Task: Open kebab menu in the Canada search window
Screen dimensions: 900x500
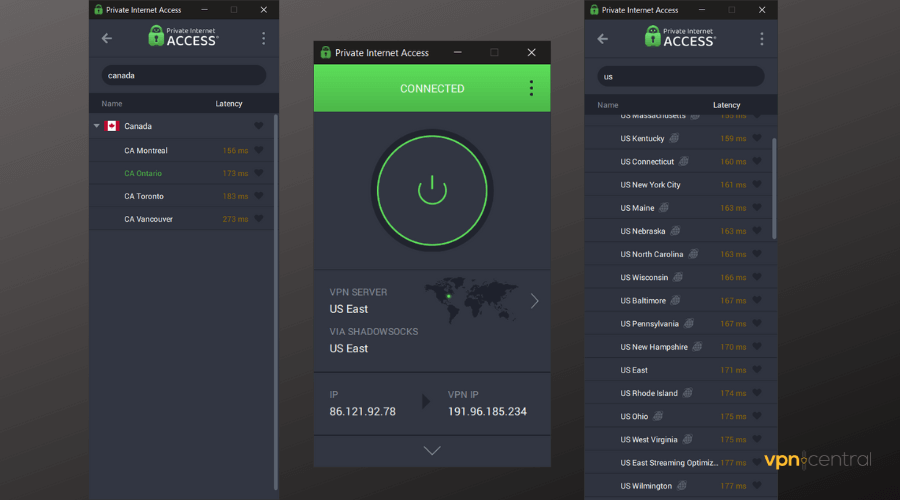Action: pyautogui.click(x=263, y=39)
